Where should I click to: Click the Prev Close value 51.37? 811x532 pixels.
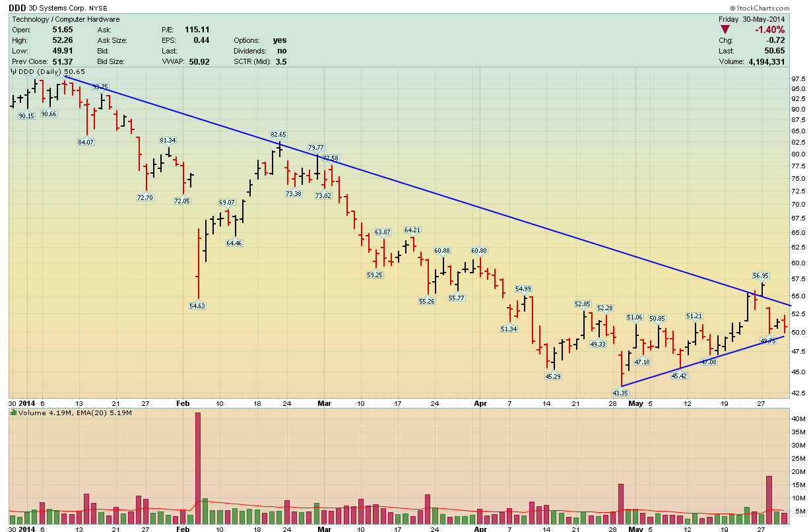63,61
